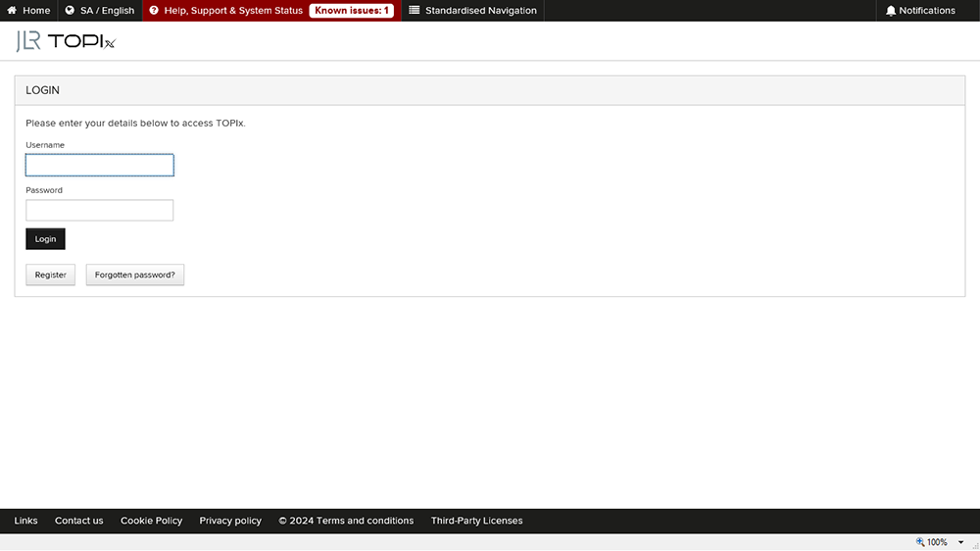Open the SA / English language selector
The image size is (980, 551).
coord(100,10)
